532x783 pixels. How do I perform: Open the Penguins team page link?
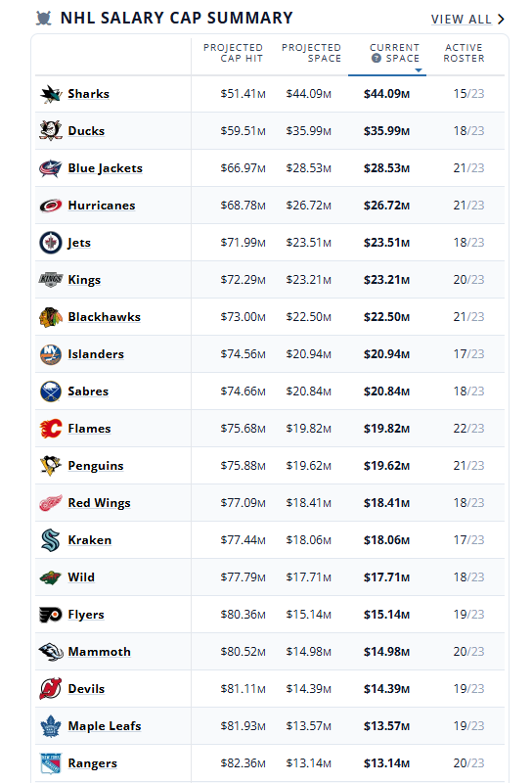click(96, 466)
